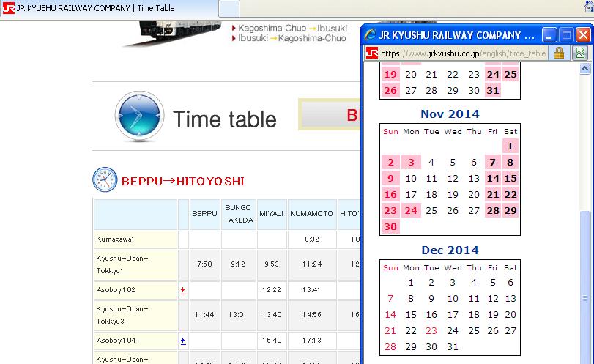Maximize the JR Kyushu popup window
The width and height of the screenshot is (594, 364).
[x=566, y=35]
